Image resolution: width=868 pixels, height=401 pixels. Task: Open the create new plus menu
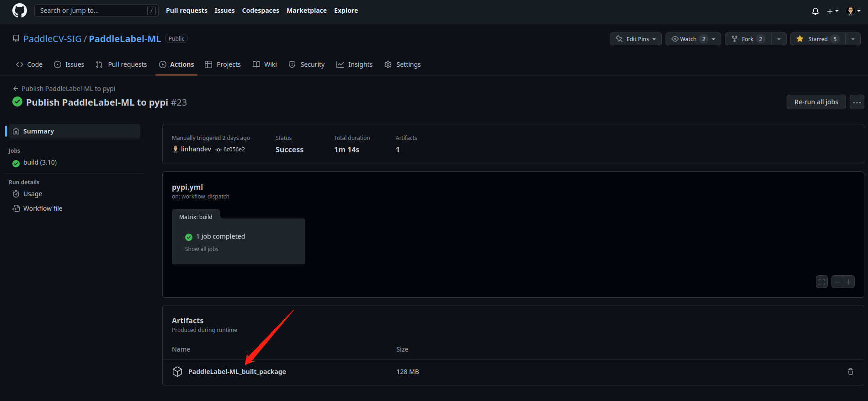click(832, 11)
